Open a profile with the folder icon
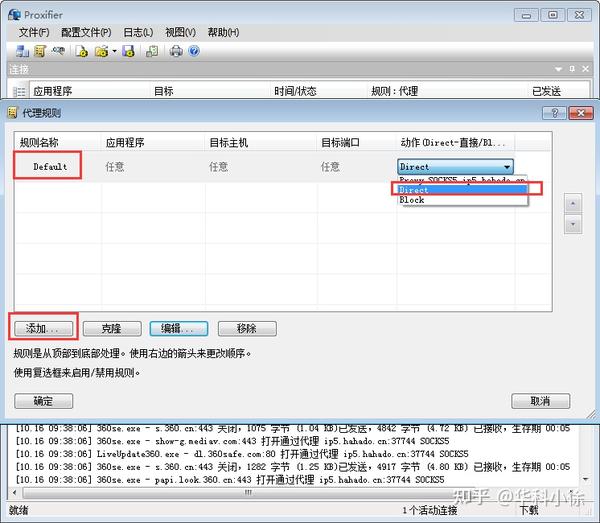 click(101, 51)
